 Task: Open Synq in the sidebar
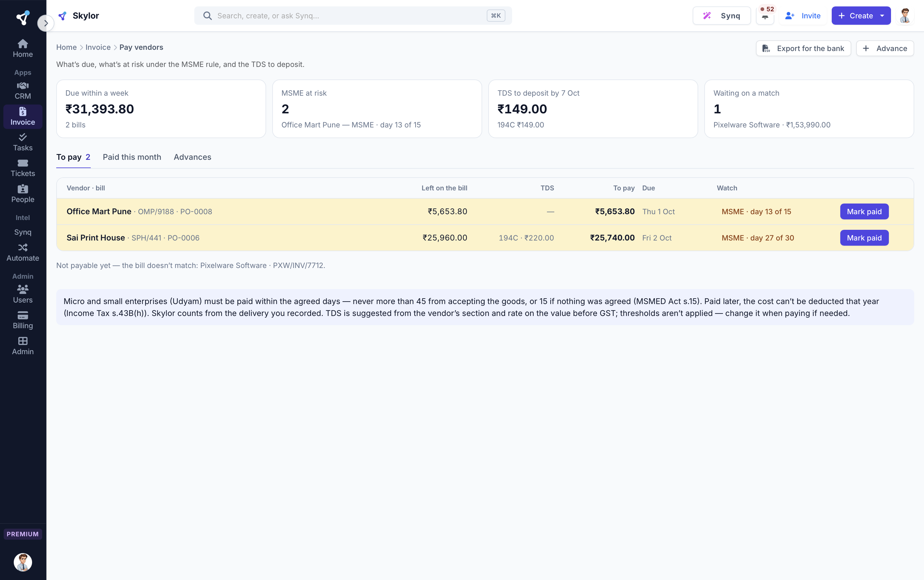23,232
